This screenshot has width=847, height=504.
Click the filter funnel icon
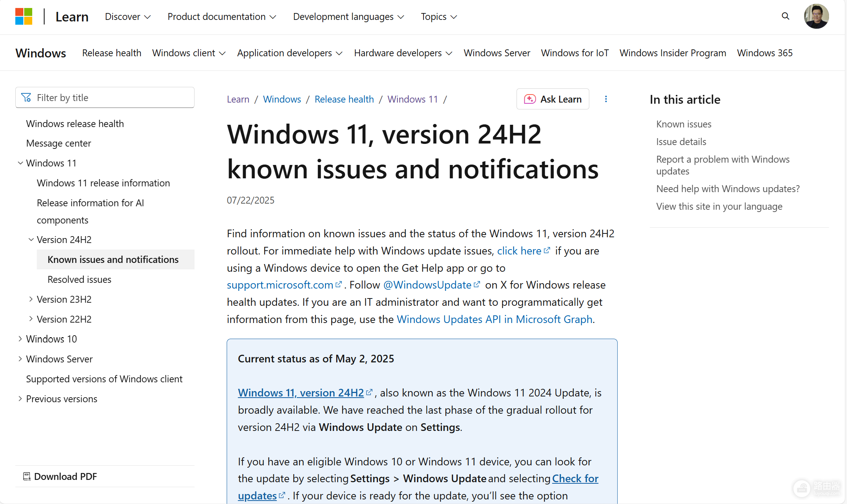click(x=26, y=98)
